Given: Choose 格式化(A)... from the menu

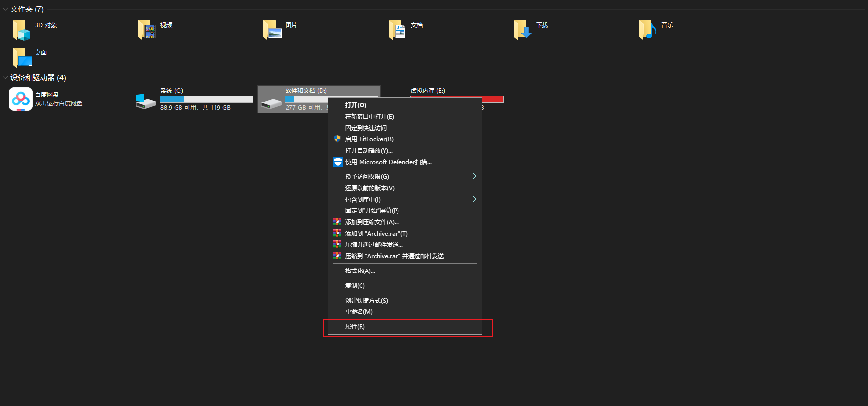Looking at the screenshot, I should pyautogui.click(x=405, y=271).
